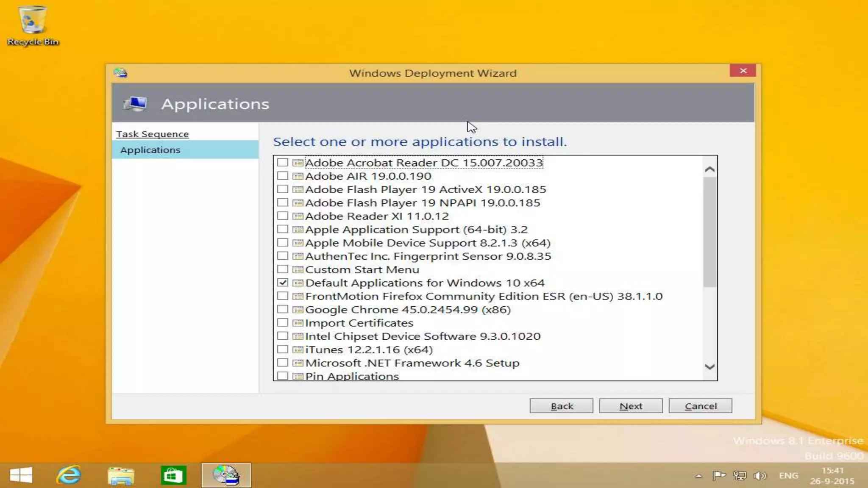
Task: Close the Windows Deployment Wizard window
Action: [743, 71]
